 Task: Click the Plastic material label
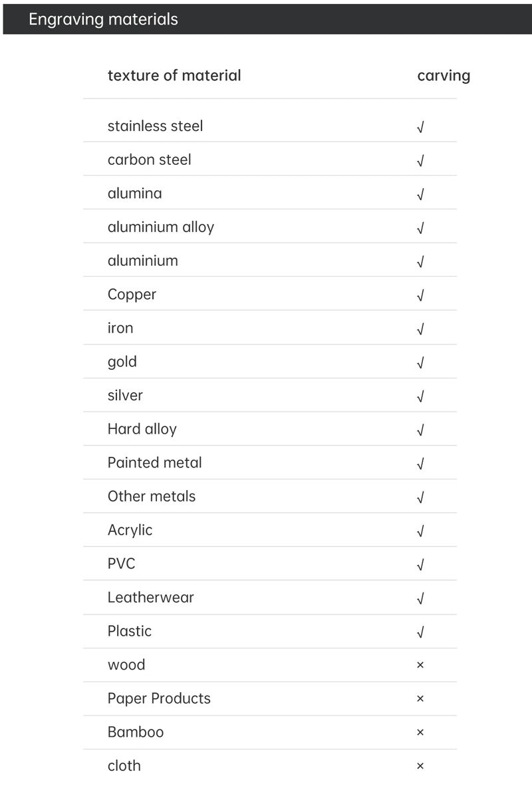[130, 631]
